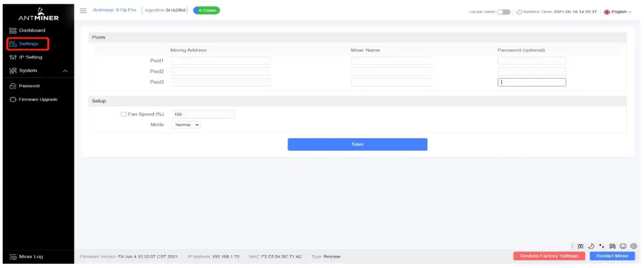Screen dimensions: 644x268
Task: Click Pool2 Mining Address field
Action: 220,72
